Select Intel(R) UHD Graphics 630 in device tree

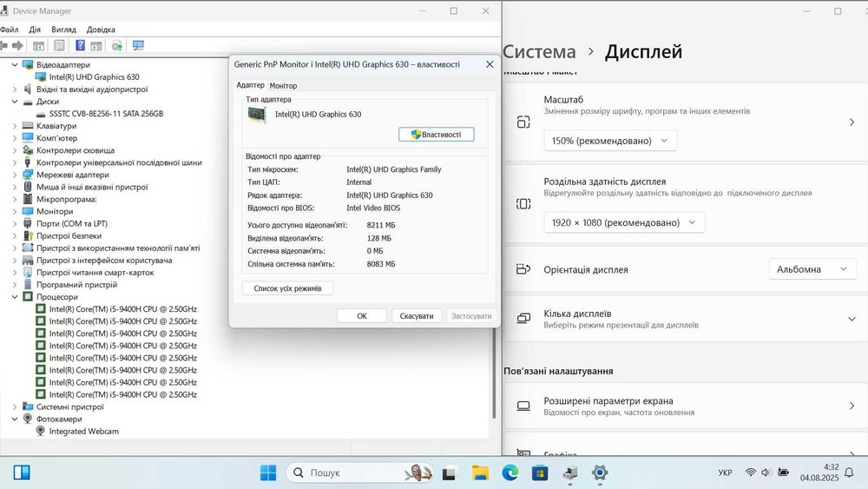pos(94,77)
